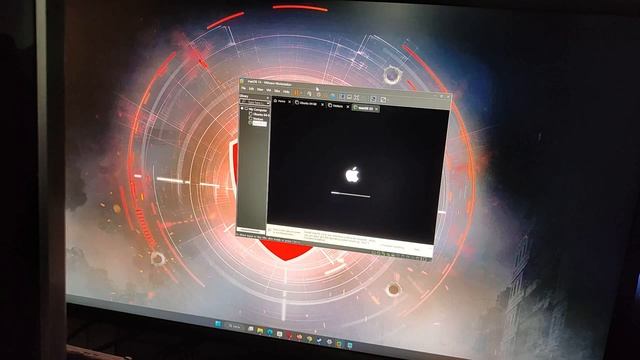640x360 pixels.
Task: Click the Apple logo on boot screen
Action: [352, 175]
